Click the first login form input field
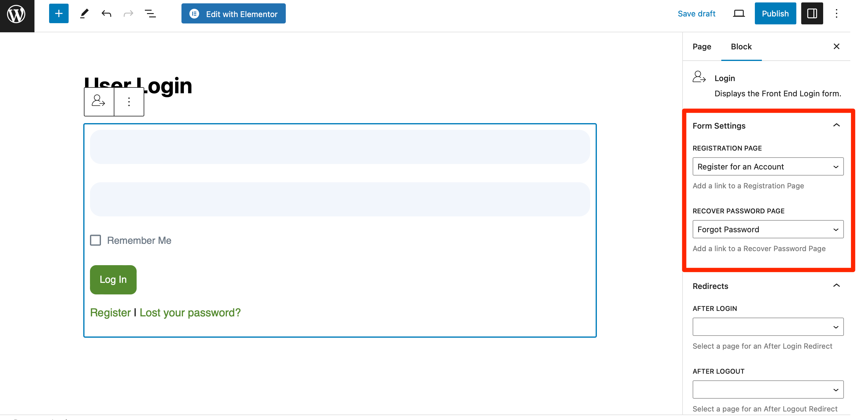868x420 pixels. pos(340,147)
